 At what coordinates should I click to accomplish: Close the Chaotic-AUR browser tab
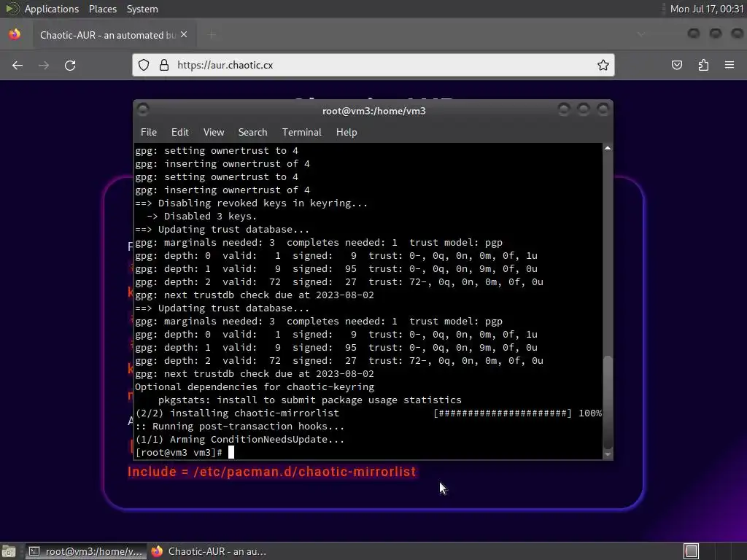point(184,35)
